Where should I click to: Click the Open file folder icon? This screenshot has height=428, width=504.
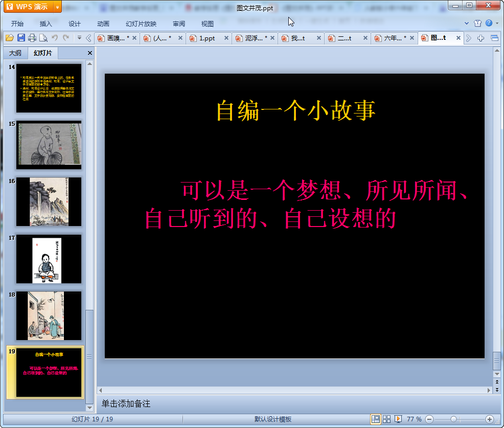tap(10, 38)
